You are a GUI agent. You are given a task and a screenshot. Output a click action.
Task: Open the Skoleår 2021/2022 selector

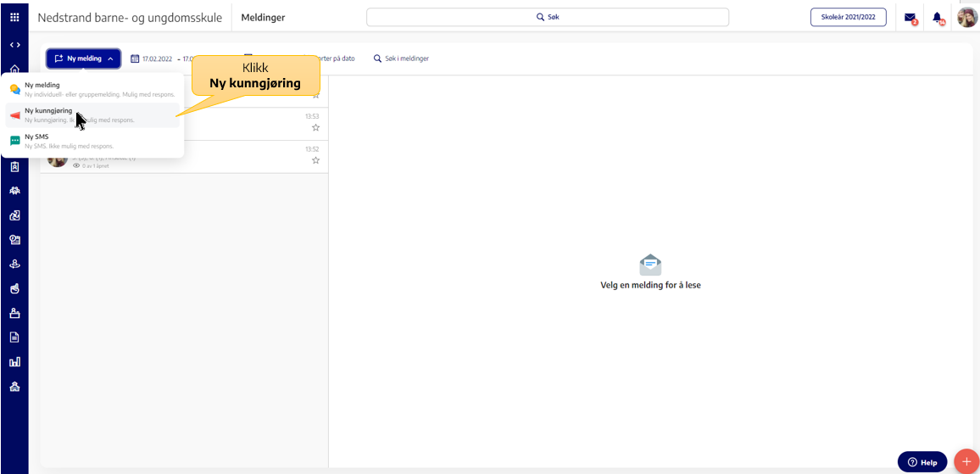coord(848,18)
